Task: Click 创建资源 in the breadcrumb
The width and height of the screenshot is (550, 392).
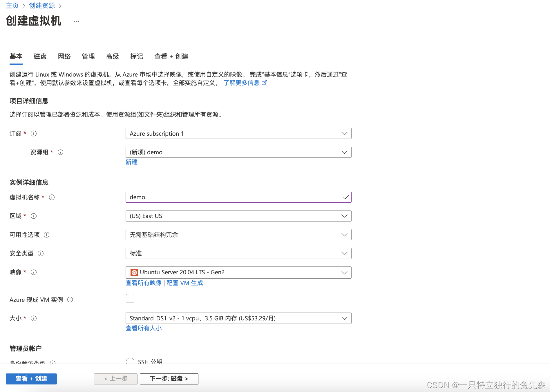Action: (42, 6)
